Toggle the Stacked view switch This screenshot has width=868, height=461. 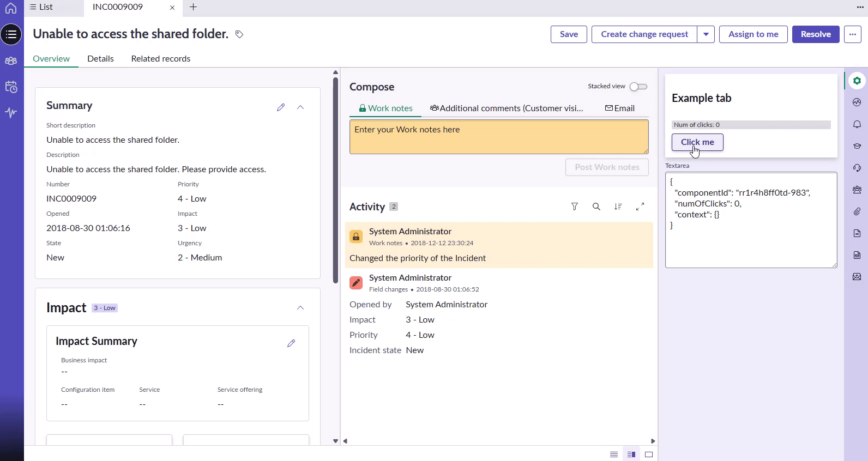click(638, 87)
